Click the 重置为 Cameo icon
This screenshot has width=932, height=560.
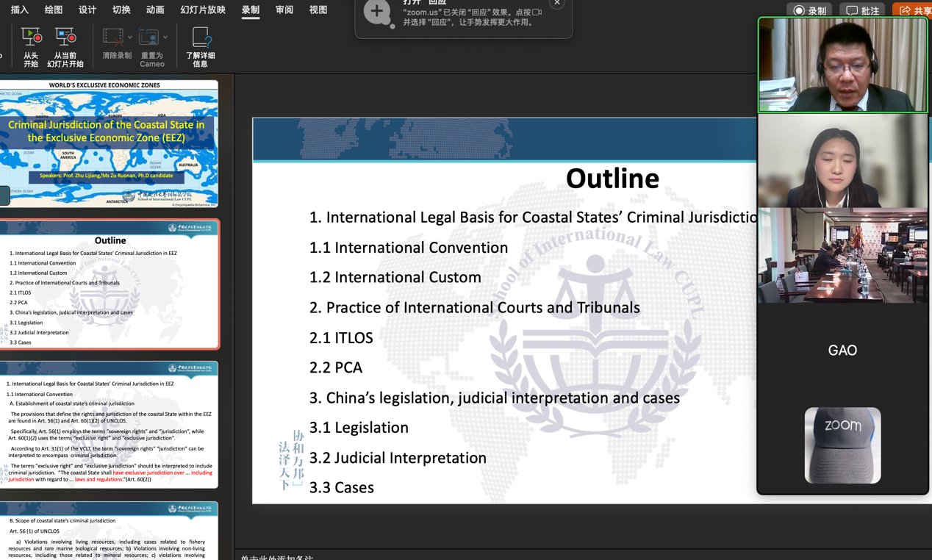click(x=149, y=37)
